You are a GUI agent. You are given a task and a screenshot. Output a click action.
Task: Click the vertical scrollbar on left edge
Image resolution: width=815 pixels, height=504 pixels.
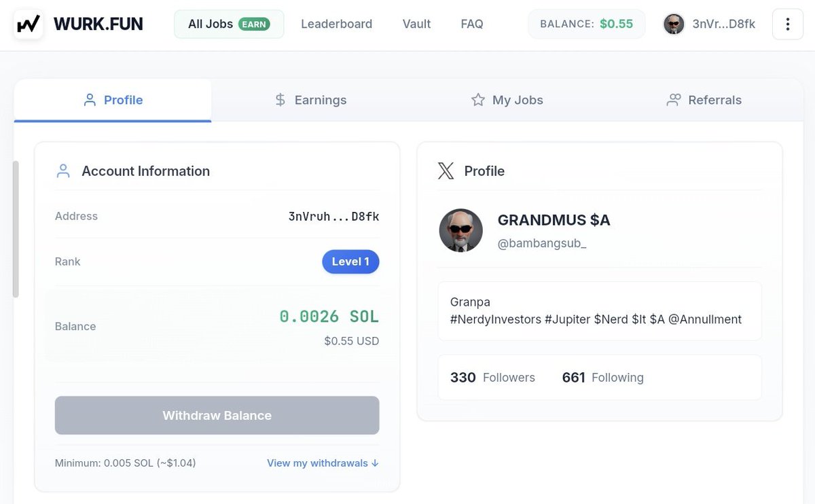(x=16, y=230)
